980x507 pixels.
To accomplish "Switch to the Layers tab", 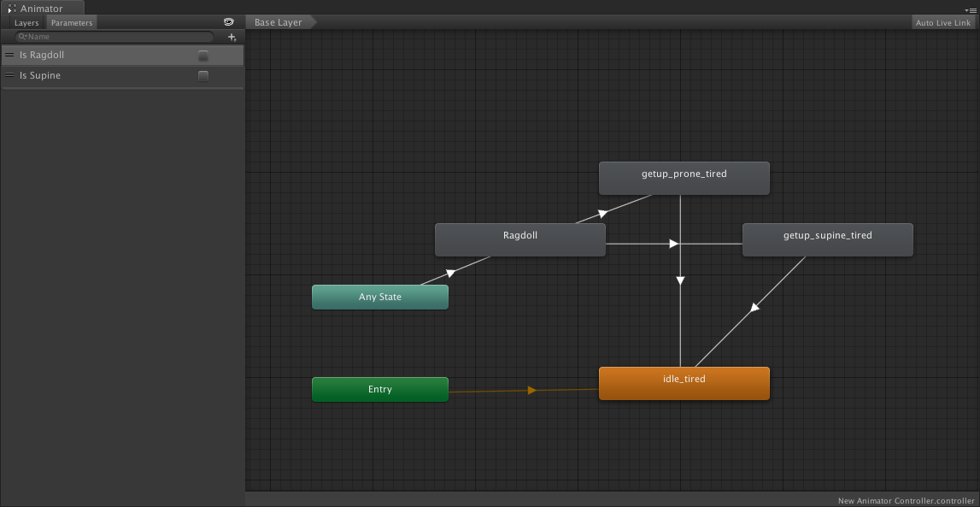I will click(x=26, y=22).
